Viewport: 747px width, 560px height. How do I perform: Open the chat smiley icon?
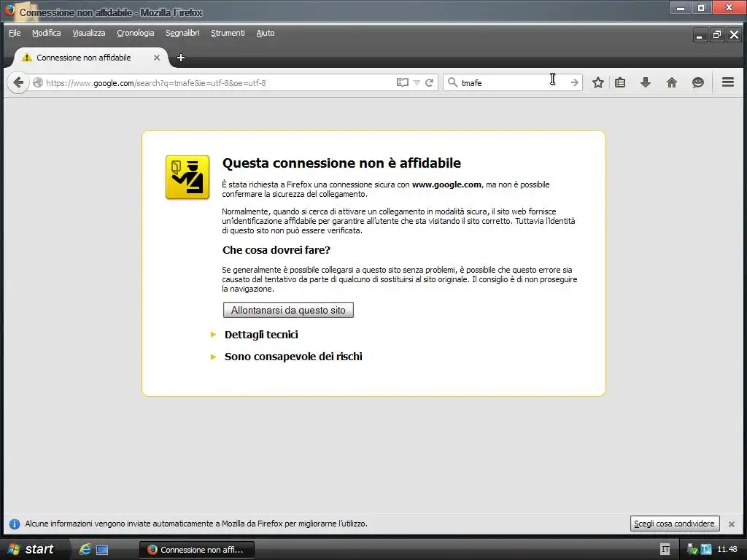coord(698,83)
